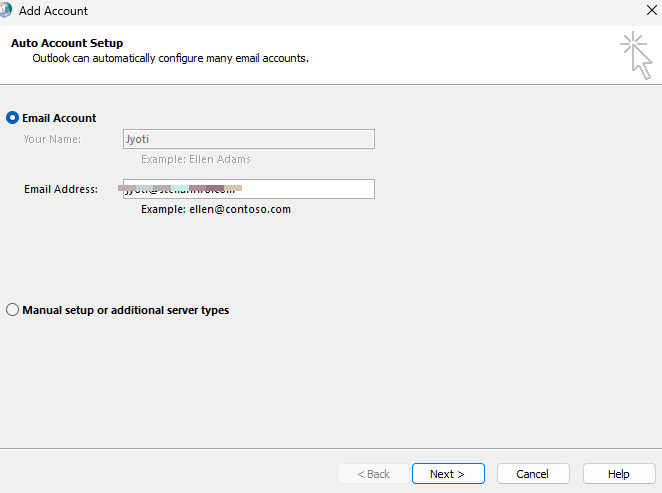The image size is (662, 493).
Task: Click the Your Name text field
Action: click(248, 139)
